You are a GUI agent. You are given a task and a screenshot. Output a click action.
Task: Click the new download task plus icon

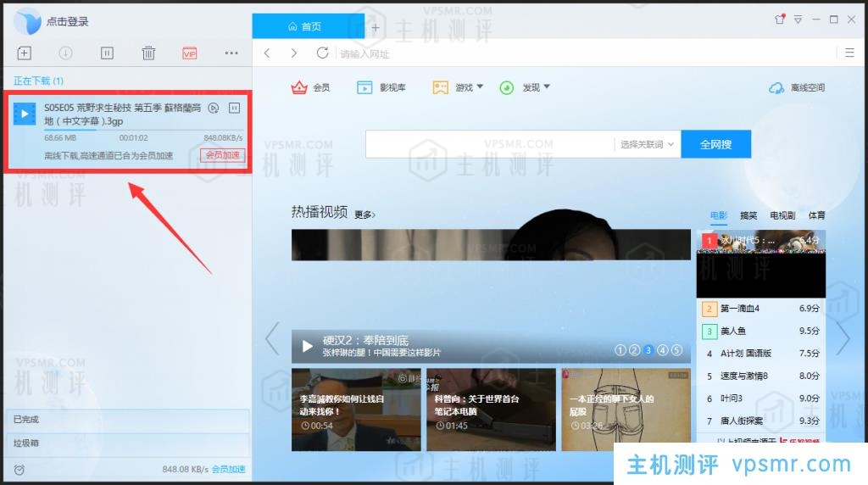click(24, 53)
